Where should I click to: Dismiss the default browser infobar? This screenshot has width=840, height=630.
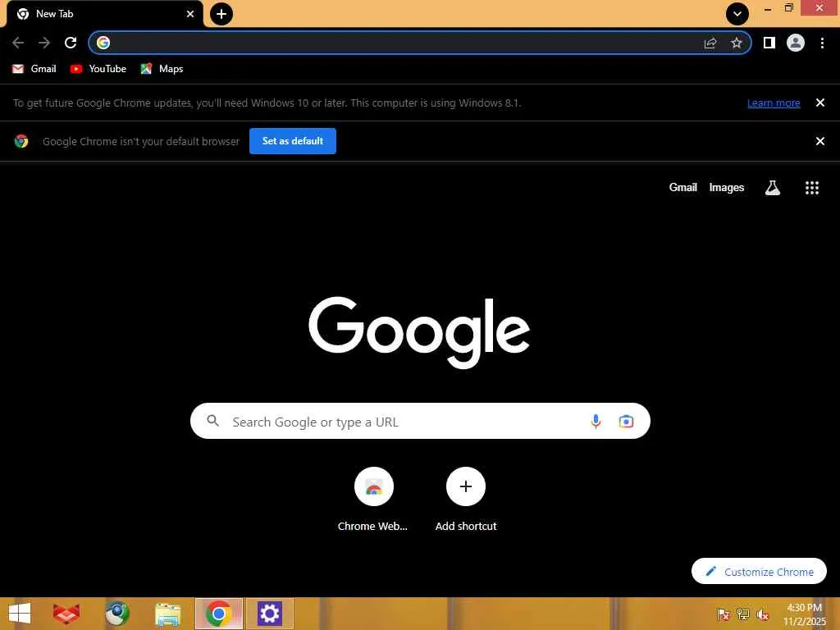[820, 141]
